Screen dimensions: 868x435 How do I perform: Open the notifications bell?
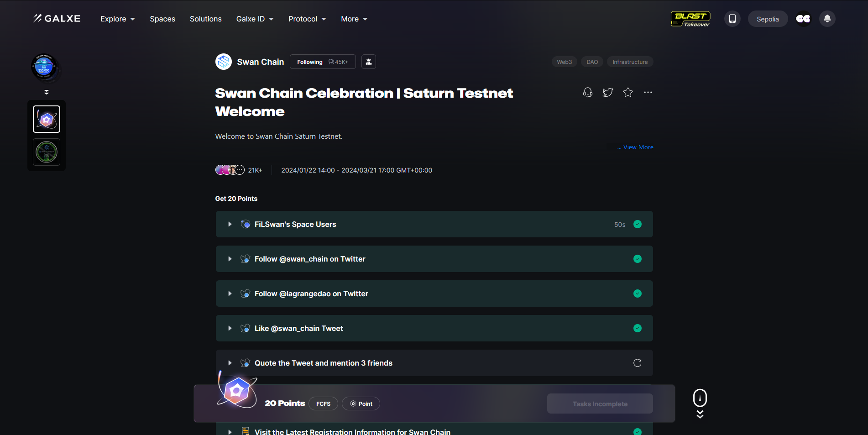click(x=827, y=19)
